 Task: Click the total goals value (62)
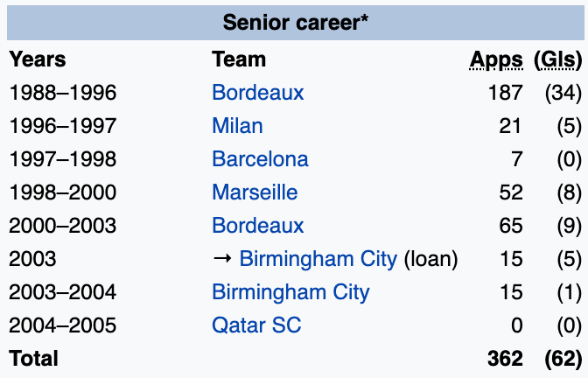[563, 358]
